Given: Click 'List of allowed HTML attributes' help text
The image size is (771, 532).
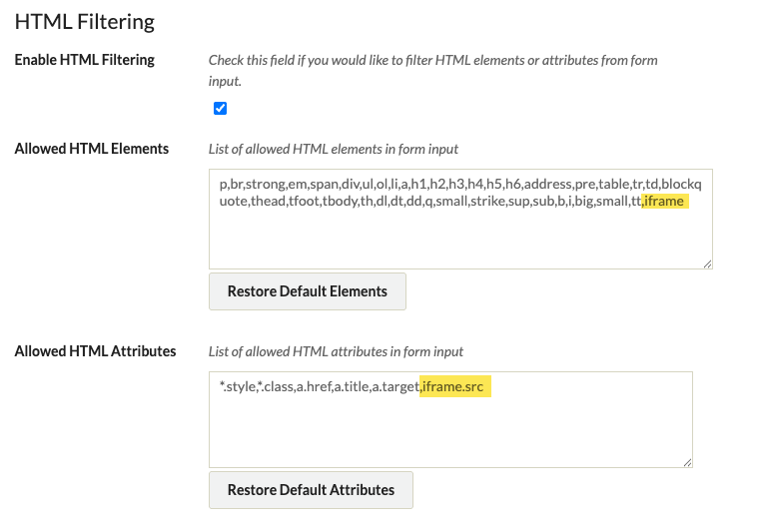Looking at the screenshot, I should pyautogui.click(x=336, y=351).
